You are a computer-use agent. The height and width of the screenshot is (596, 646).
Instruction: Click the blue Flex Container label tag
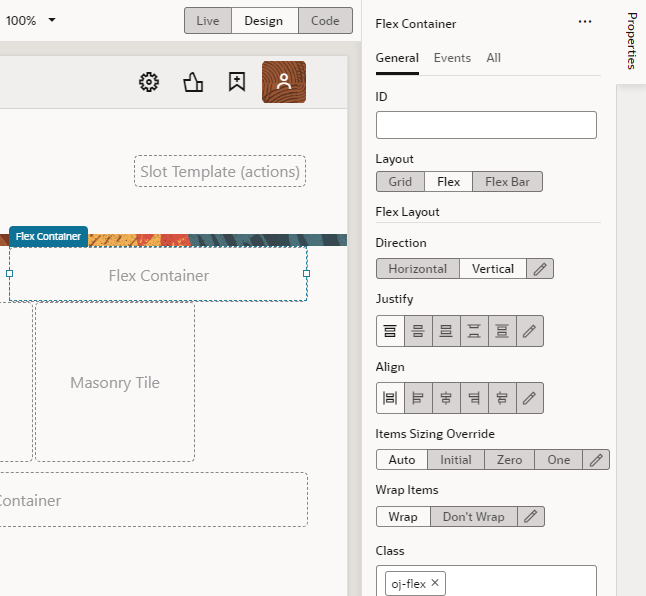tap(48, 236)
